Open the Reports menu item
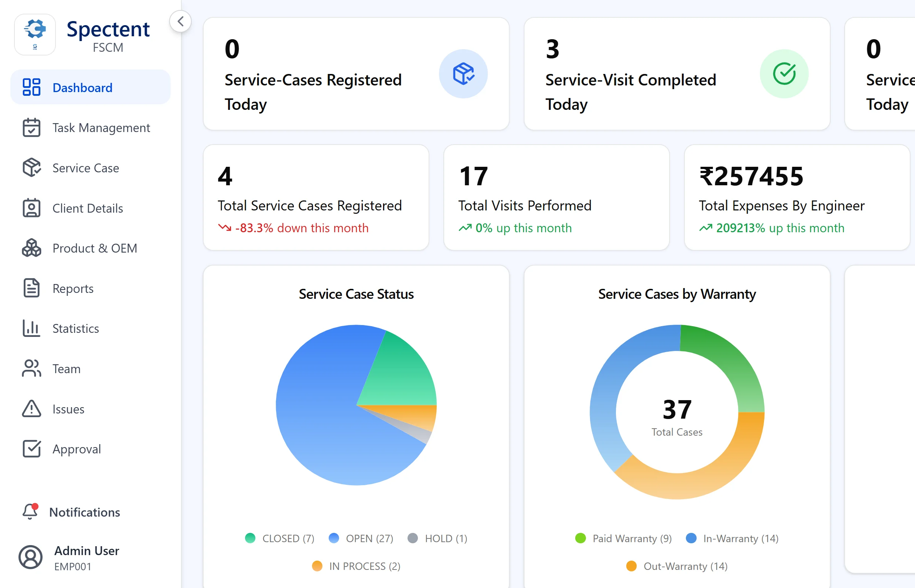The width and height of the screenshot is (915, 588). tap(73, 288)
